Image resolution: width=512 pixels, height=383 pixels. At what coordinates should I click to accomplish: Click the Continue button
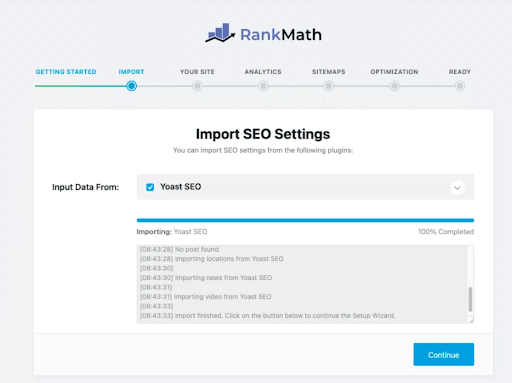coord(444,354)
